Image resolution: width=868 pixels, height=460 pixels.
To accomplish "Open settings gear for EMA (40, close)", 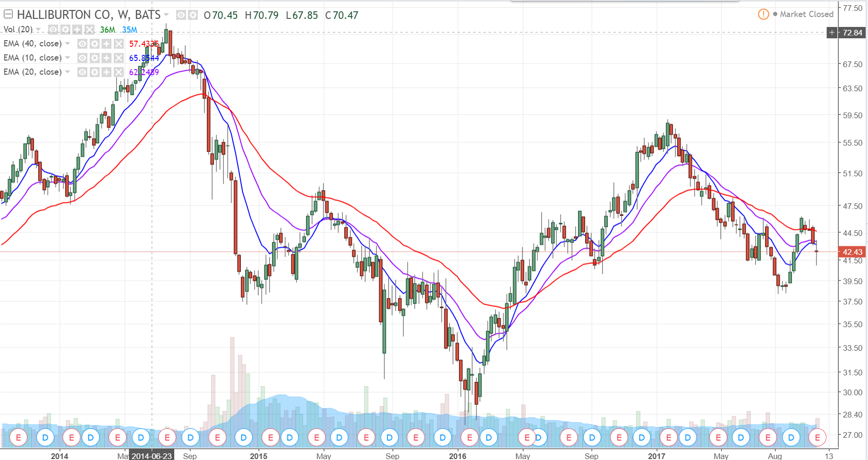I will (94, 44).
